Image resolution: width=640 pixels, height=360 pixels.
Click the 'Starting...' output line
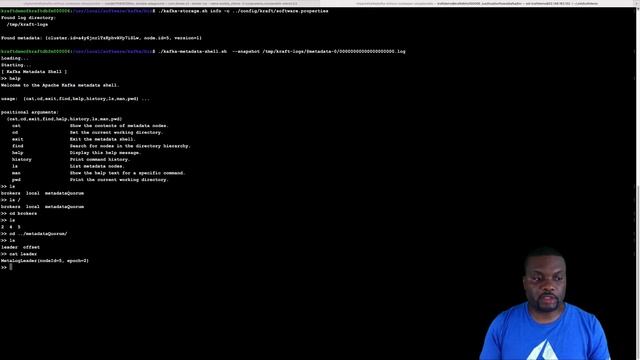pos(16,65)
